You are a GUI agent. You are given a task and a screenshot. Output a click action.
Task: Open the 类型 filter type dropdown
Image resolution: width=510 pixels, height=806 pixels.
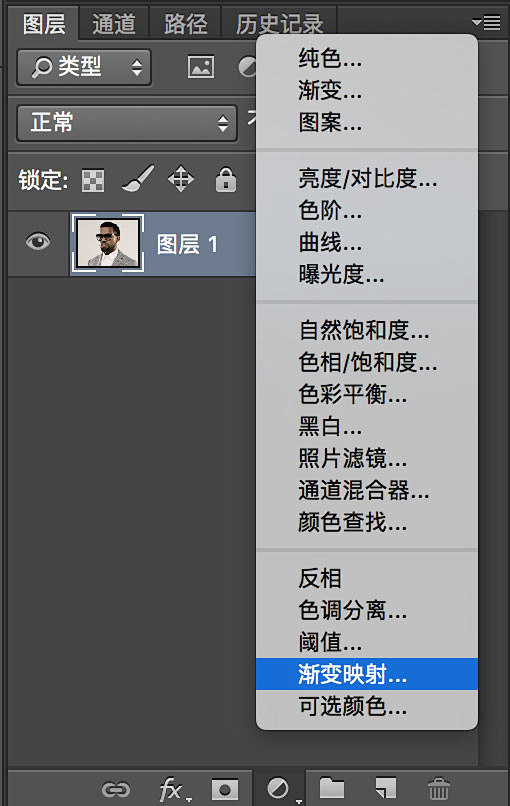point(84,67)
